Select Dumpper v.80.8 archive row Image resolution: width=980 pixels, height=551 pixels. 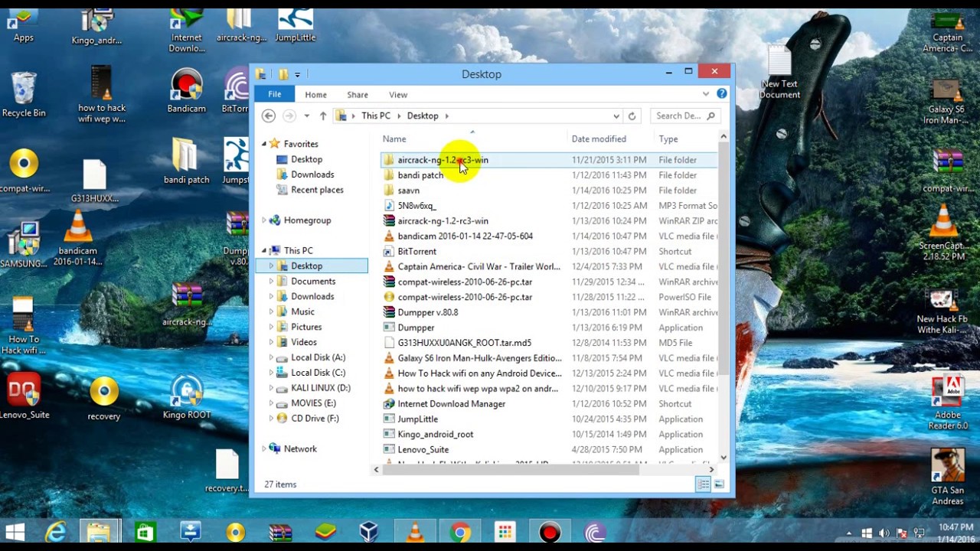(x=549, y=312)
